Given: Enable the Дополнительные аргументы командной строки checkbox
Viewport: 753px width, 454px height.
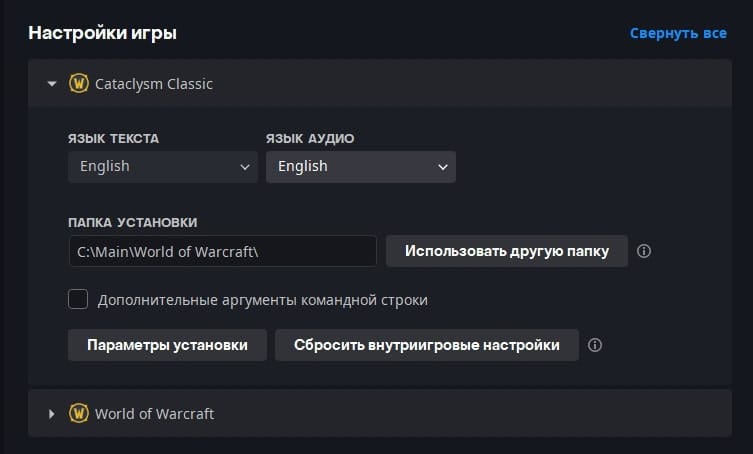Looking at the screenshot, I should pos(78,299).
